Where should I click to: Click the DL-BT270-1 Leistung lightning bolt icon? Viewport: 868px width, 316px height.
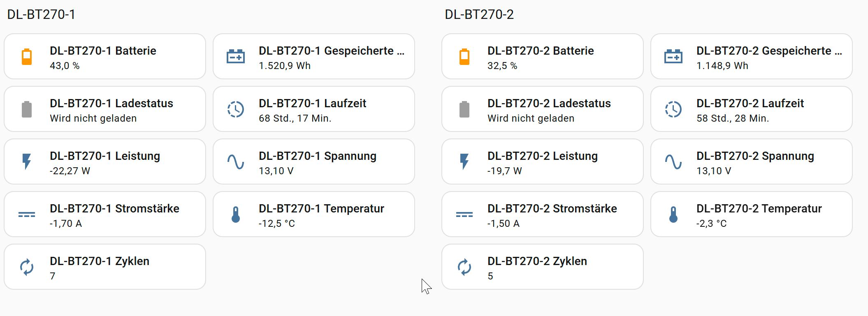pyautogui.click(x=27, y=162)
